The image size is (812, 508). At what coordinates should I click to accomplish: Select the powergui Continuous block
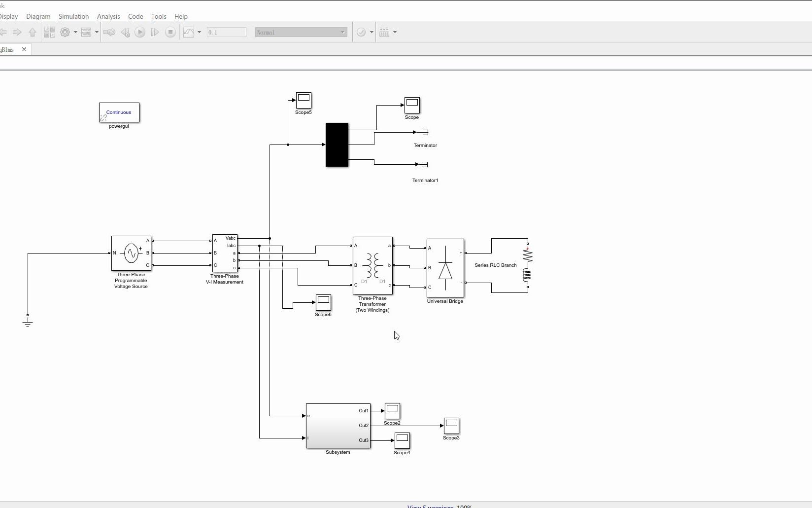(x=119, y=112)
